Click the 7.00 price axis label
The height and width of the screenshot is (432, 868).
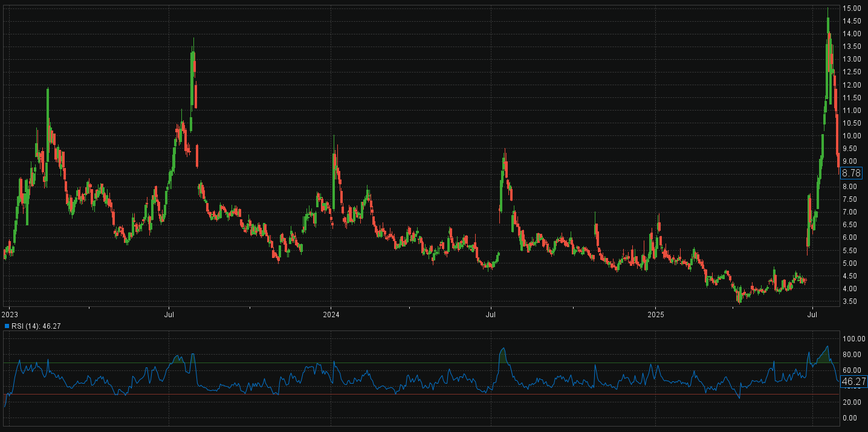pyautogui.click(x=852, y=212)
